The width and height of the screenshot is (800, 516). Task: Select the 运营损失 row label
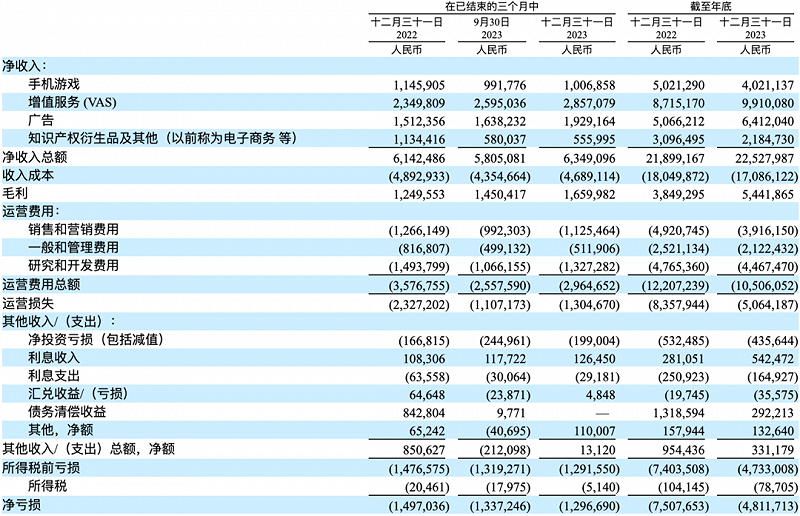coord(28,303)
